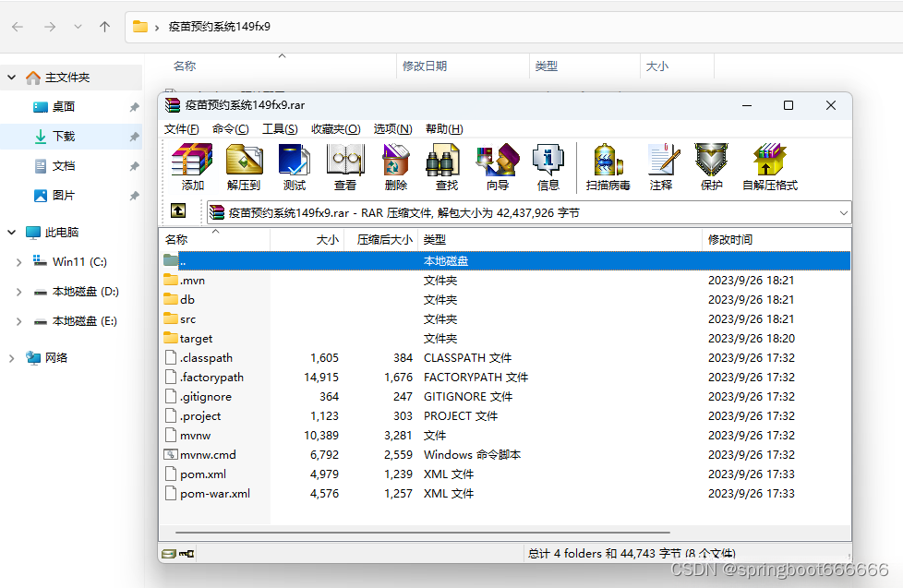
Task: Click the pin icon next to 下载
Action: [x=134, y=137]
